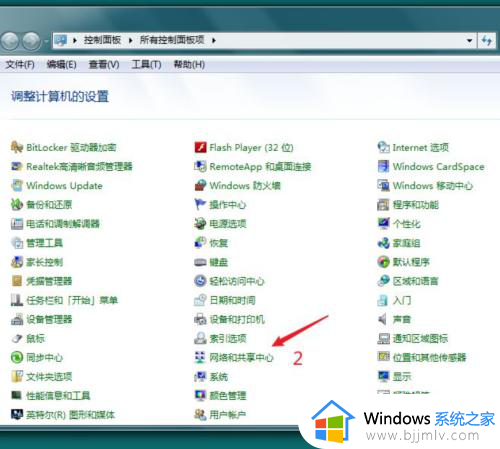This screenshot has width=500, height=449.
Task: Click the Back navigation button
Action: tap(10, 41)
